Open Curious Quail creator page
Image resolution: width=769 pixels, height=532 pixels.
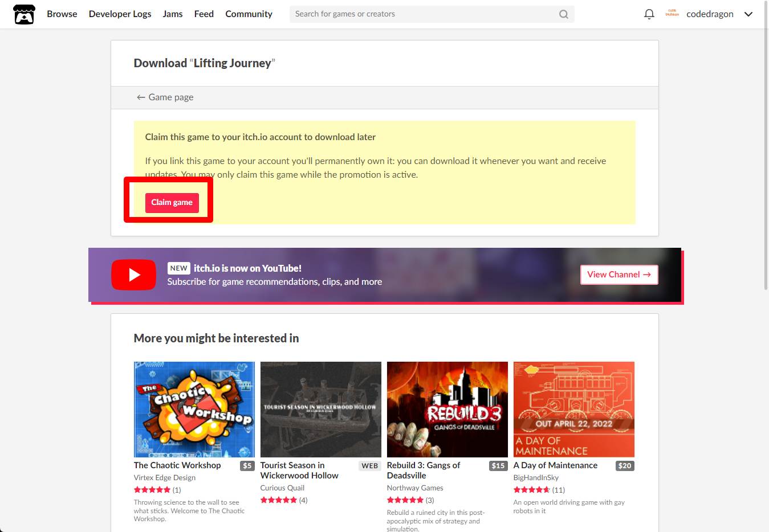click(x=282, y=488)
